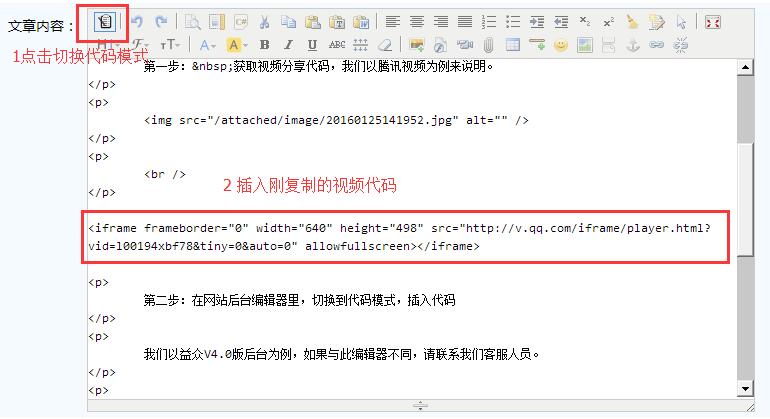The width and height of the screenshot is (770, 419).
Task: Click the Undo arrow icon
Action: pos(138,21)
